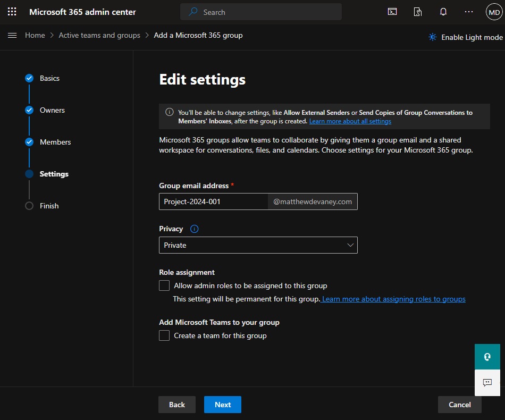Viewport: 505px width, 420px height.
Task: Focus the Search box in the header
Action: point(261,12)
